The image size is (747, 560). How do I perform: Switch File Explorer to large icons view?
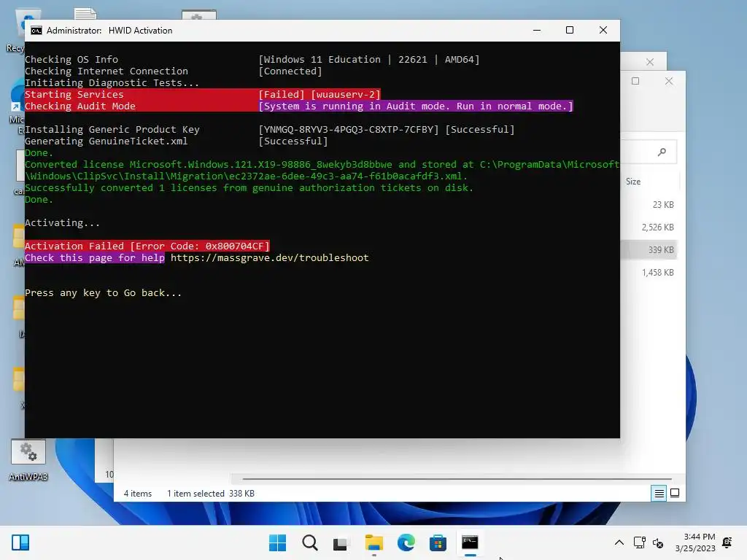point(675,494)
